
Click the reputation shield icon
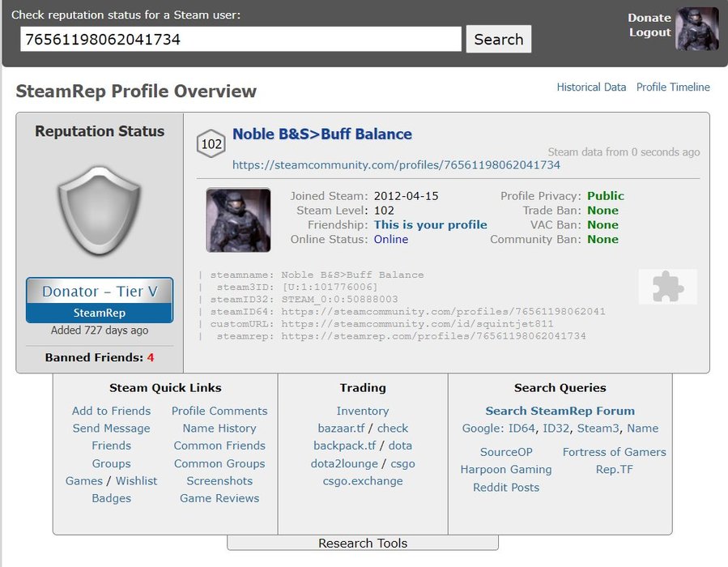click(99, 212)
